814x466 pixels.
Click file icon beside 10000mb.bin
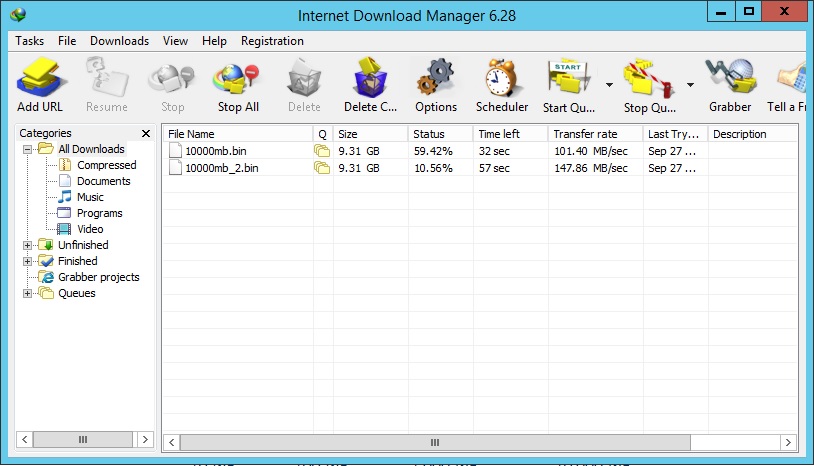coord(175,150)
